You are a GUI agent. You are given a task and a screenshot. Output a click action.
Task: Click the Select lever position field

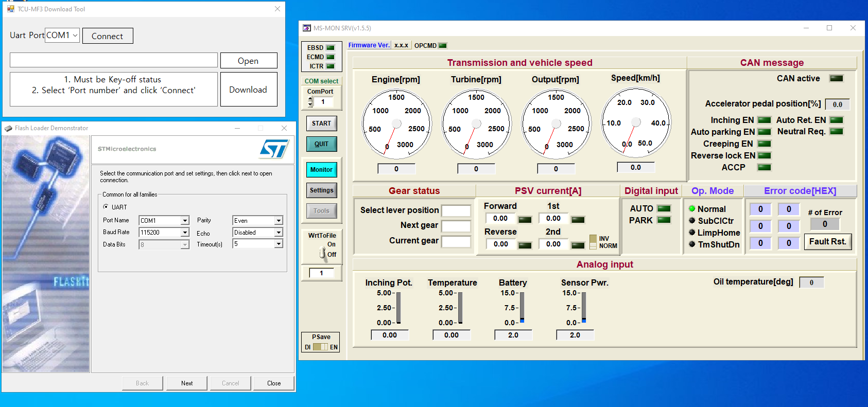pos(456,210)
